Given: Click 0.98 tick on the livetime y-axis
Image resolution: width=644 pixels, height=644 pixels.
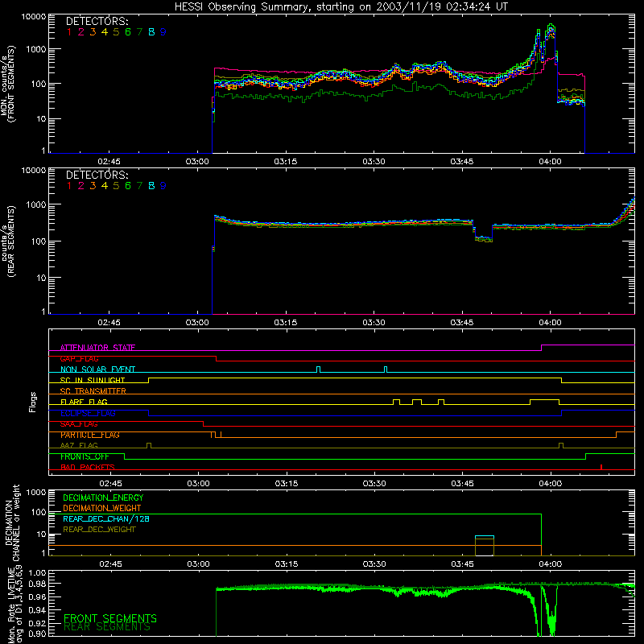Looking at the screenshot, I should [37, 584].
